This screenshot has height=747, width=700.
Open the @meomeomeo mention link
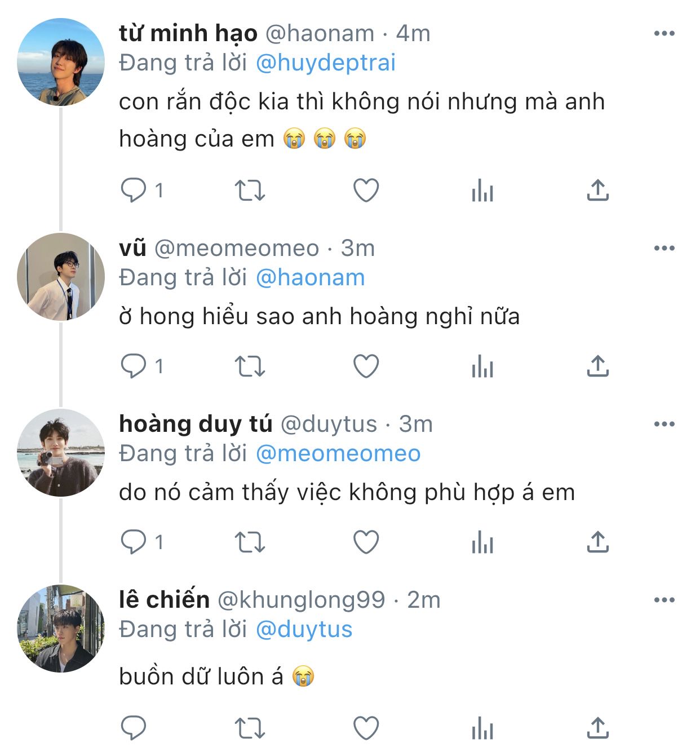(338, 453)
